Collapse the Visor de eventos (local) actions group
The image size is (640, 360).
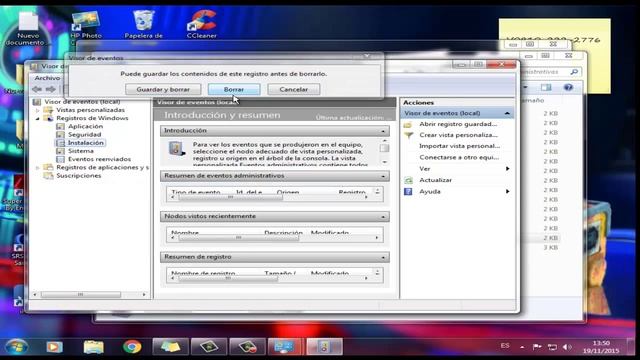point(507,113)
